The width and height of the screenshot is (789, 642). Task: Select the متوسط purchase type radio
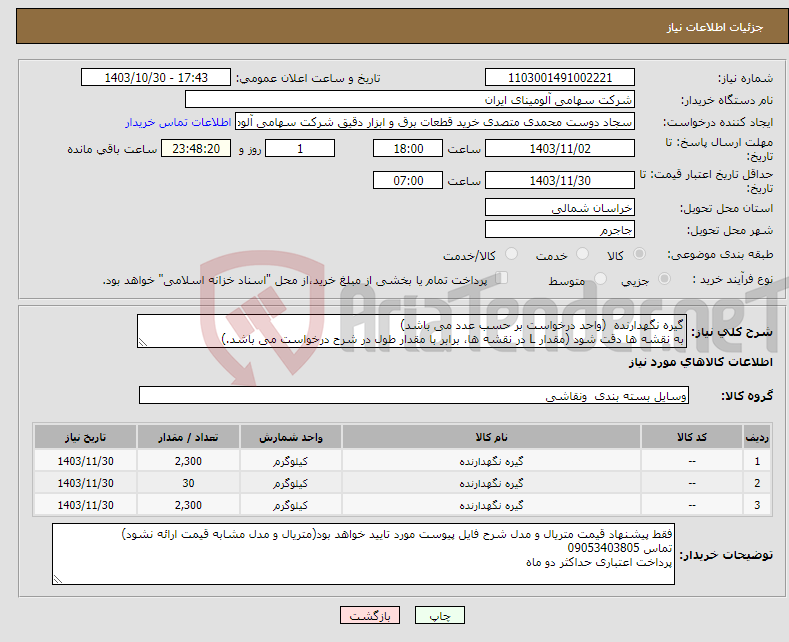pos(600,278)
